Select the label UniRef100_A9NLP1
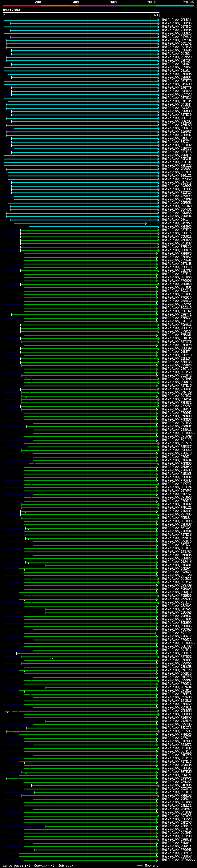 [x=177, y=775]
